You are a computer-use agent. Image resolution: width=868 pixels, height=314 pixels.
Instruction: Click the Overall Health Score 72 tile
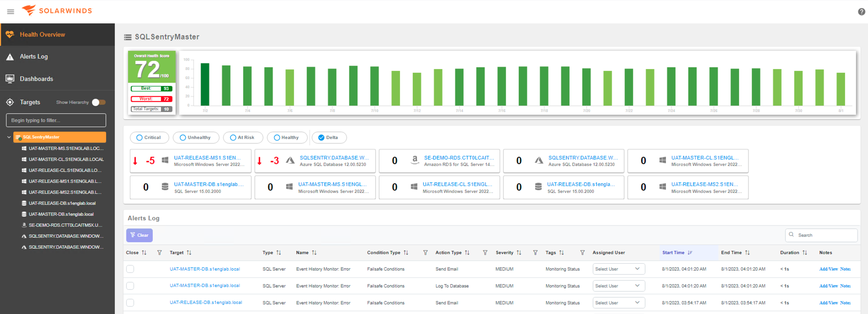pos(151,67)
